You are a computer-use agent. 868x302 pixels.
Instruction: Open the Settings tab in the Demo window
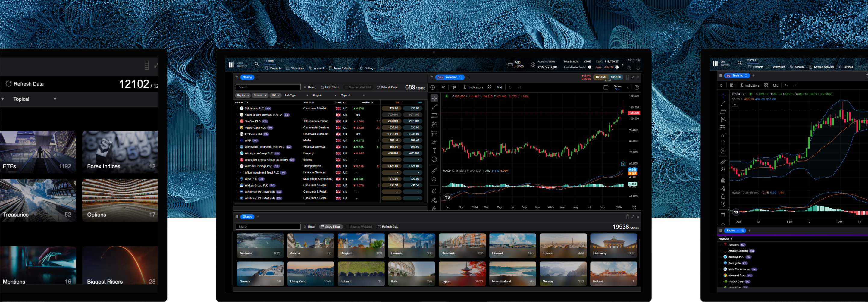[367, 68]
